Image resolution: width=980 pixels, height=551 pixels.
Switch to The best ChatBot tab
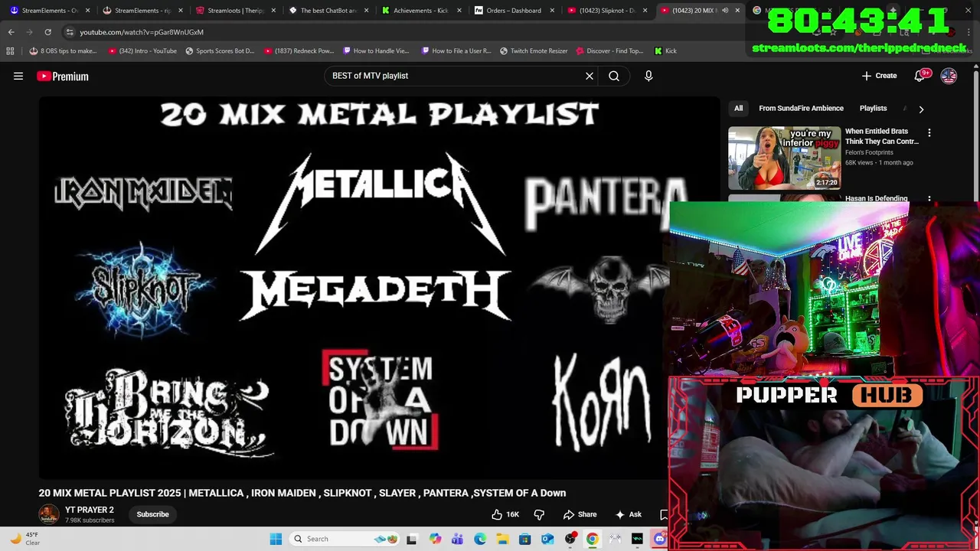328,11
